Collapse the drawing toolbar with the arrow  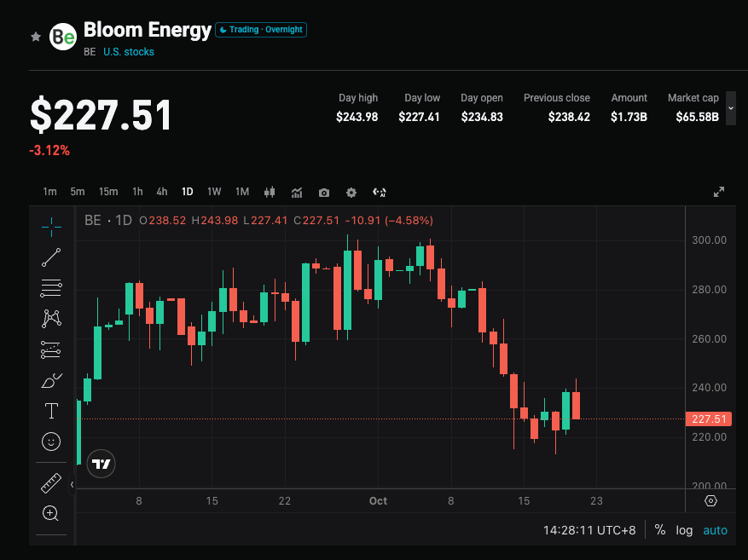(x=72, y=485)
